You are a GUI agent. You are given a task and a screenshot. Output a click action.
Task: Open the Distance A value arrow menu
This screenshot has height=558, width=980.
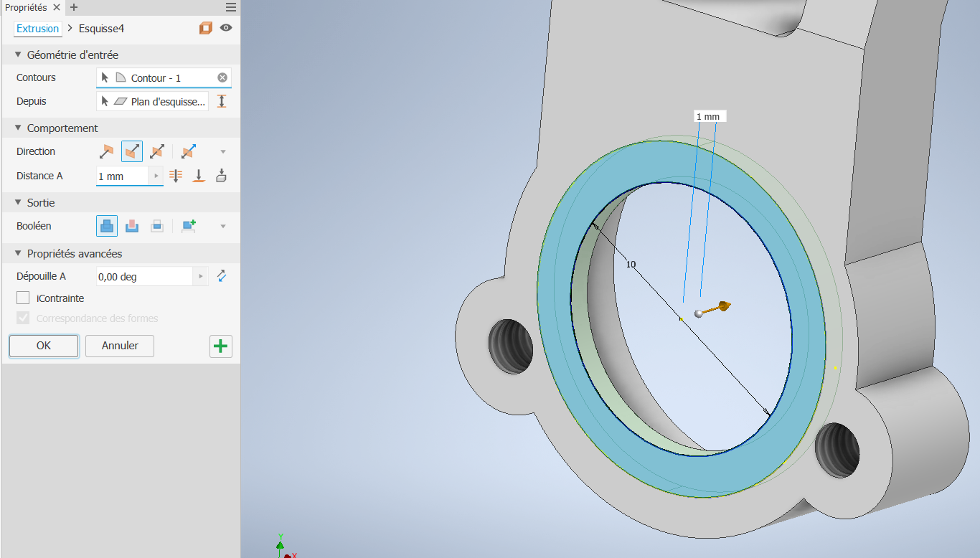156,176
